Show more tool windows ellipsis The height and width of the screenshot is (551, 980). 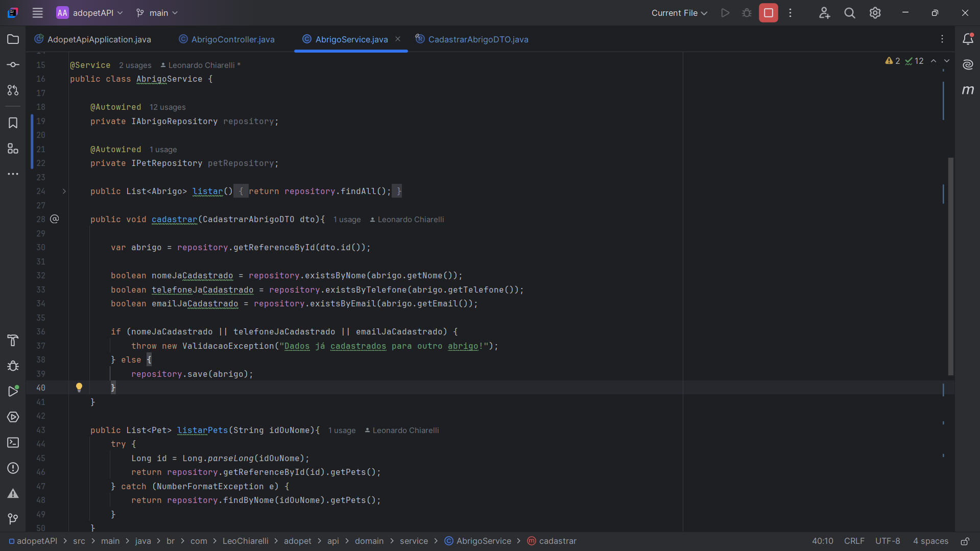click(13, 174)
